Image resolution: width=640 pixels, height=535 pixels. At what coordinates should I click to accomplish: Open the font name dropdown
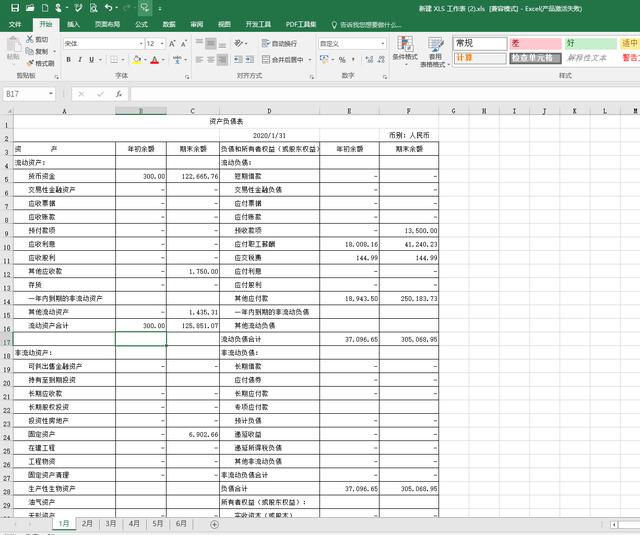click(x=141, y=44)
